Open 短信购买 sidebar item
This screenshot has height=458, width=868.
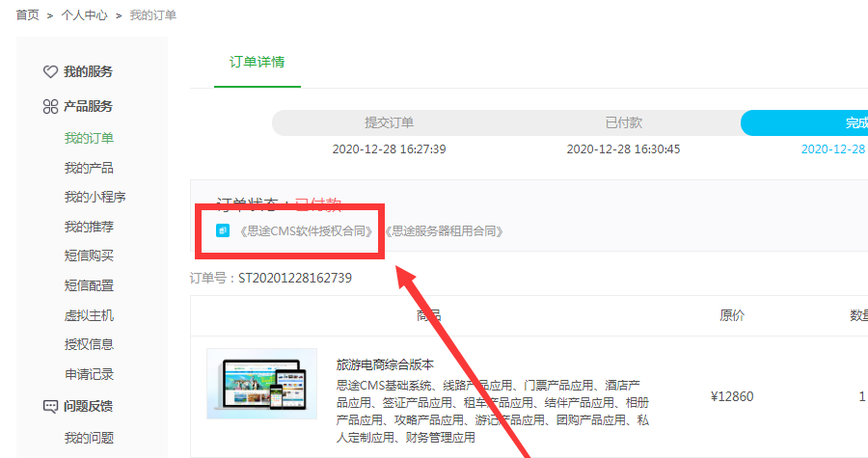tap(89, 256)
